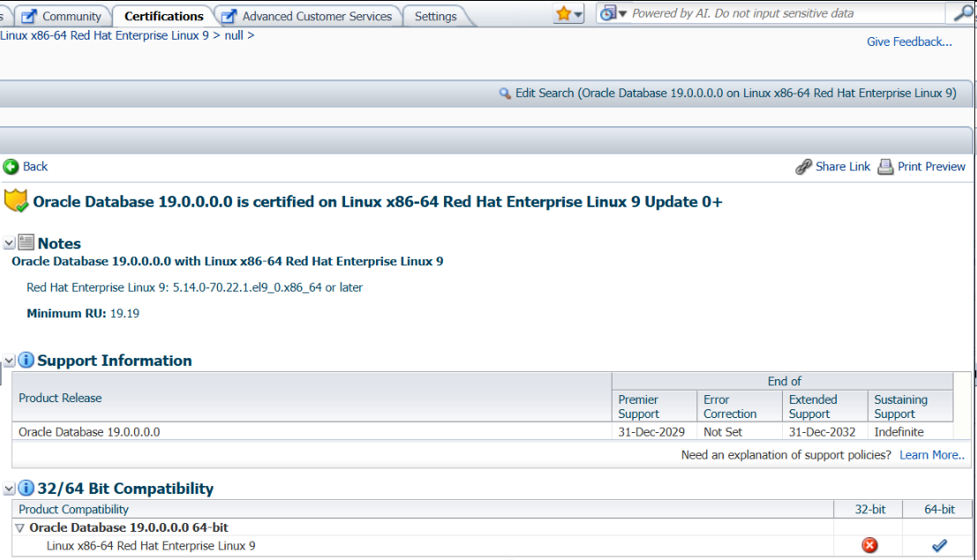Click the Oracle Database 19.0.0.0.0 support row
Screen dimensions: 977x560
point(483,431)
